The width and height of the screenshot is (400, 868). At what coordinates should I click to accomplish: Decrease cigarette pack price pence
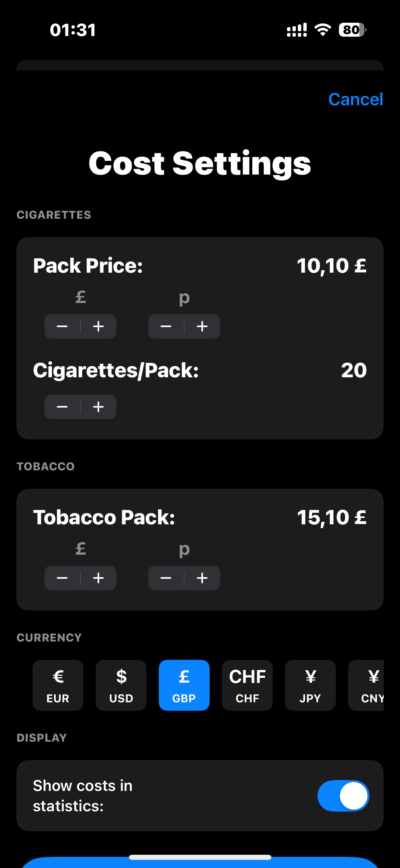[x=166, y=326]
